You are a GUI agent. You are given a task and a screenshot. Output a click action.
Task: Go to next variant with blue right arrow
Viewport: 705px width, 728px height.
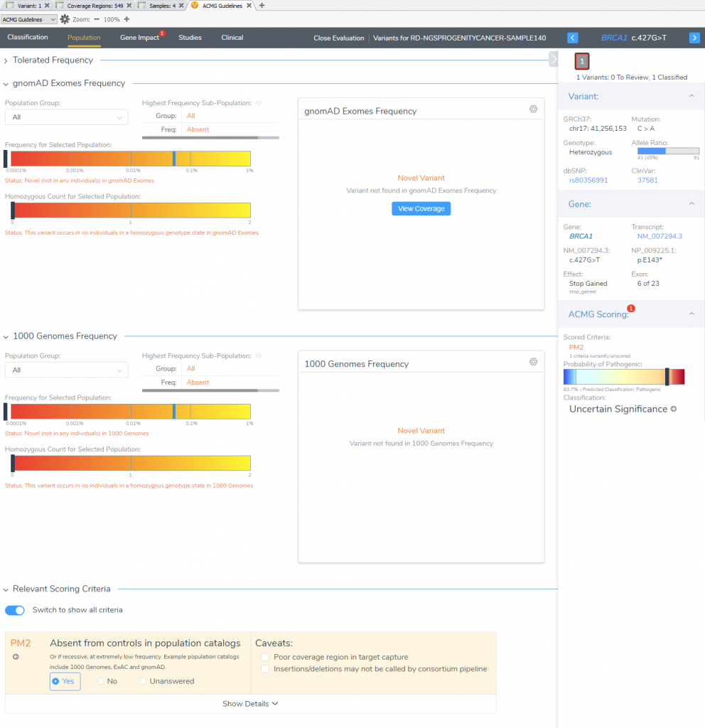click(x=694, y=37)
